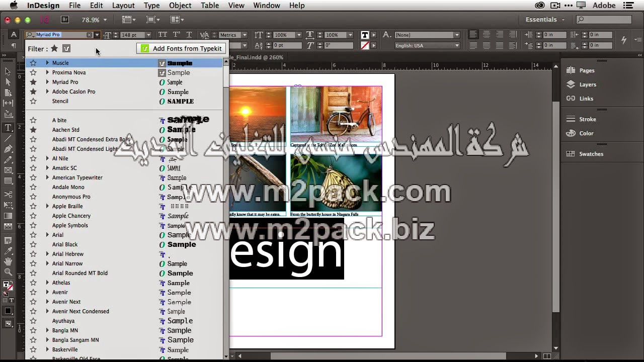Image resolution: width=644 pixels, height=362 pixels.
Task: Select the Rectangle Frame tool
Action: [x=8, y=170]
